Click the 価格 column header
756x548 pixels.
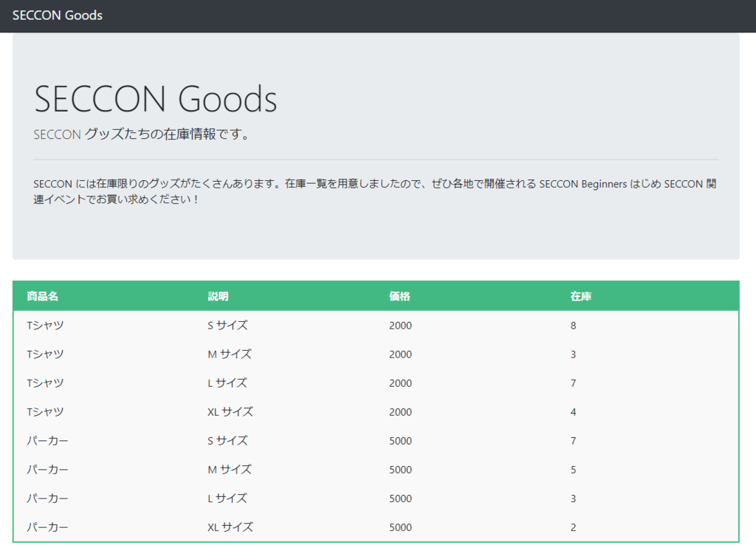click(x=399, y=296)
